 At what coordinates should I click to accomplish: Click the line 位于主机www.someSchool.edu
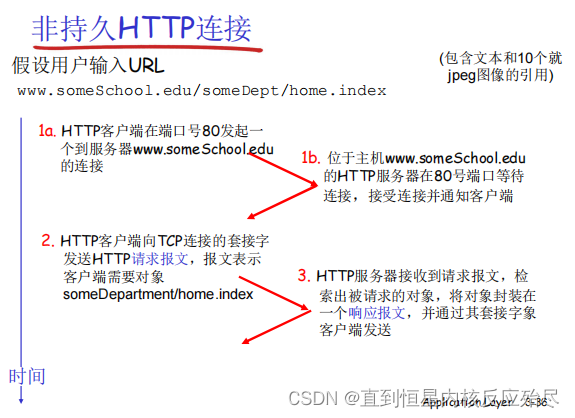tap(426, 158)
